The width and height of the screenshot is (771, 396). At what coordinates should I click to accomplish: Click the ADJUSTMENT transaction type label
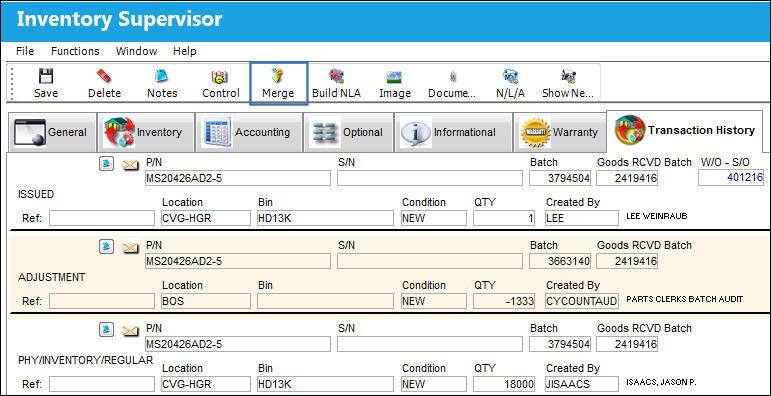pyautogui.click(x=52, y=277)
